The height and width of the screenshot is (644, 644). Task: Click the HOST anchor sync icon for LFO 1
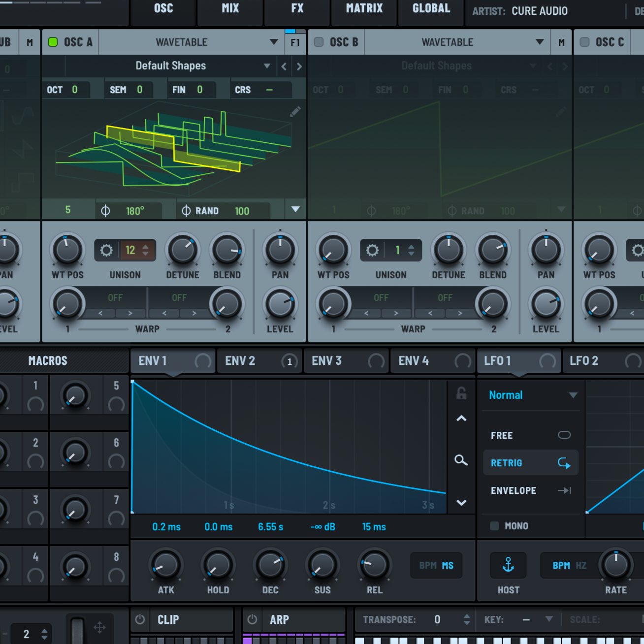pyautogui.click(x=509, y=565)
